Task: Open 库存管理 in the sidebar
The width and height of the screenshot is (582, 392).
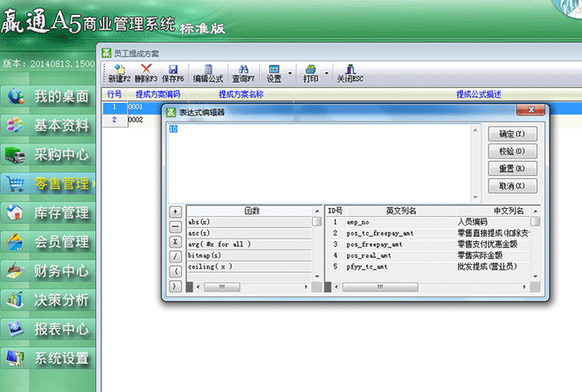Action: click(x=48, y=212)
